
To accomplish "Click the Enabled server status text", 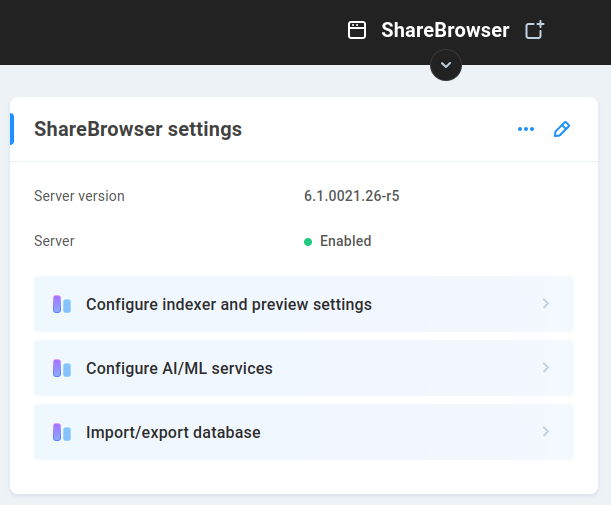I will [345, 241].
